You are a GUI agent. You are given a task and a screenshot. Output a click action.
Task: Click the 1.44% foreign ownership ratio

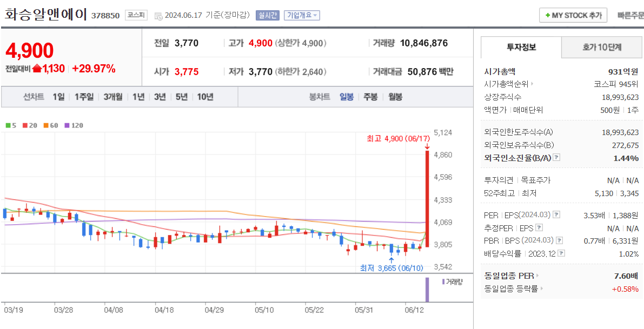click(x=626, y=158)
